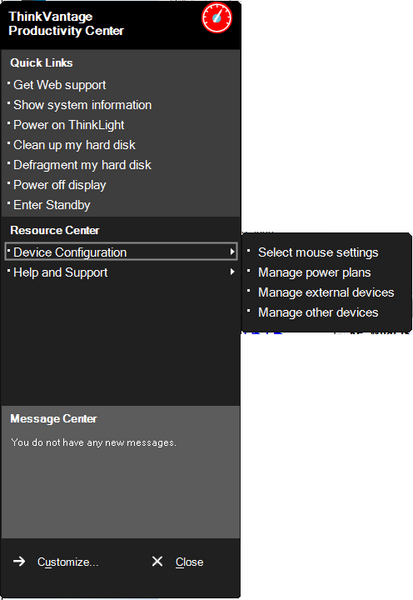Show system information
Viewport: 413px width, 600px height.
click(82, 105)
